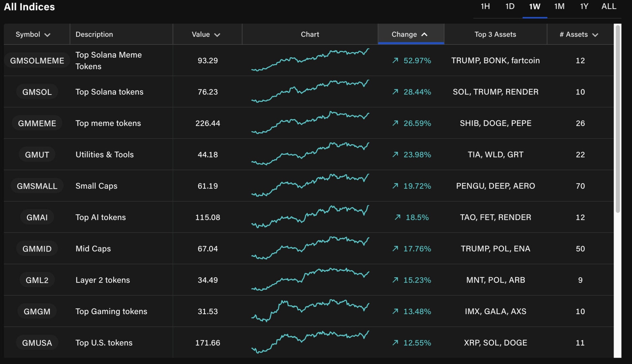The width and height of the screenshot is (632, 364).
Task: Click the GMSOLMEME sparkline chart
Action: (x=310, y=60)
